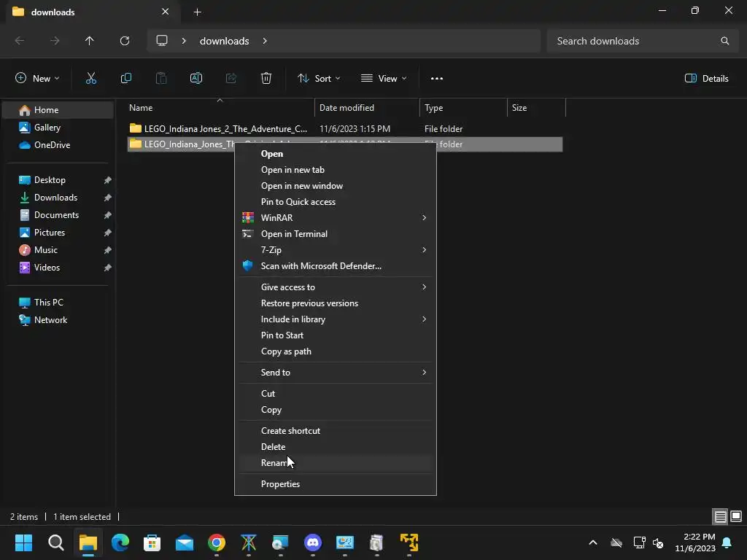747x560 pixels.
Task: Click the Share toolbar icon
Action: pyautogui.click(x=231, y=79)
